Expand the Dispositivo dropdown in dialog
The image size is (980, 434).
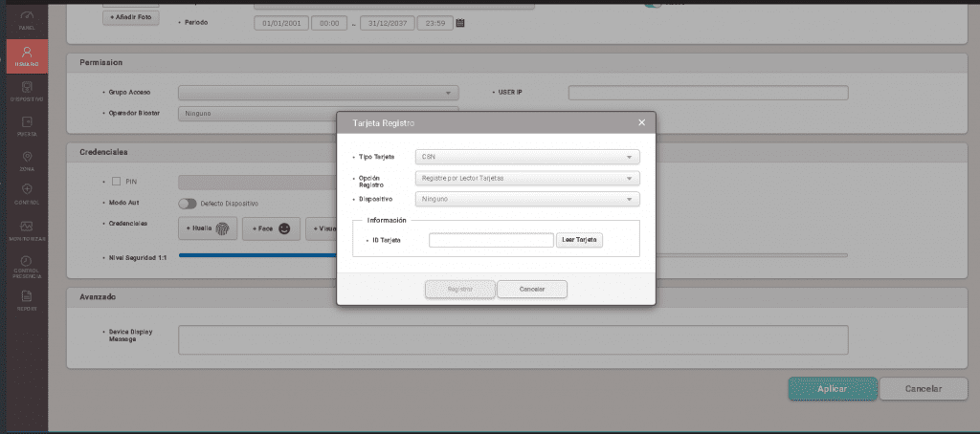pos(527,199)
